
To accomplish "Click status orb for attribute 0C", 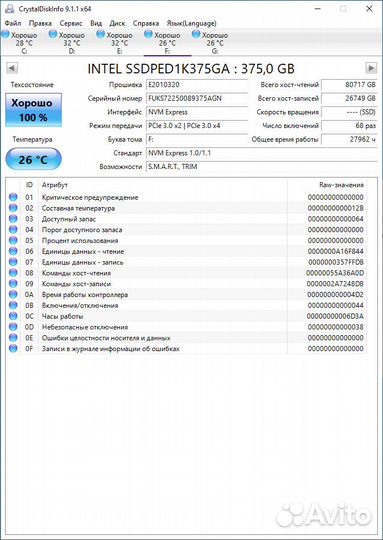I will click(x=13, y=316).
